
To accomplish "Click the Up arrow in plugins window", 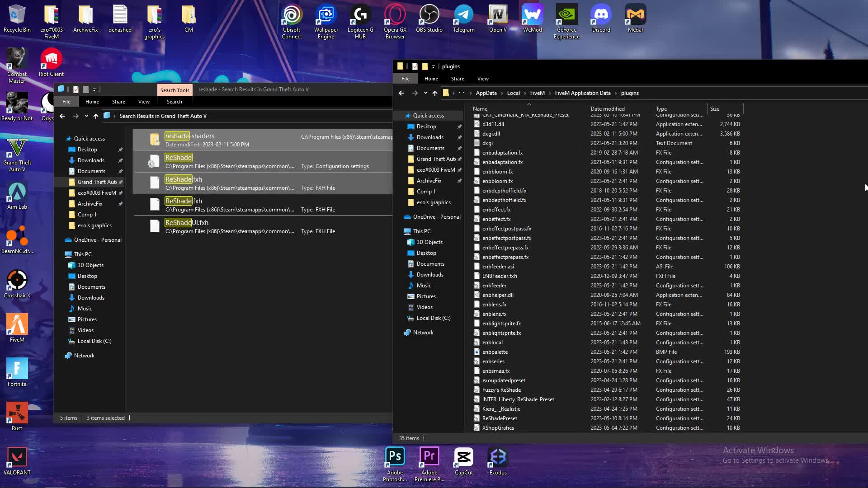I will coord(435,93).
